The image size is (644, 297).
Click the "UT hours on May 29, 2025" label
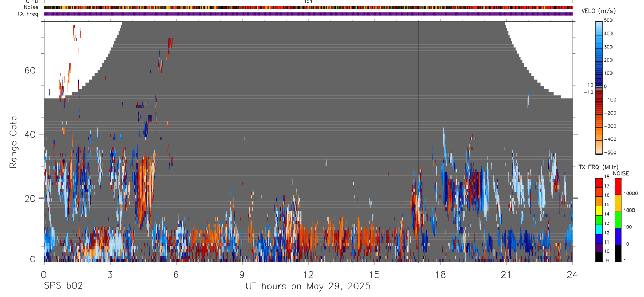[308, 287]
